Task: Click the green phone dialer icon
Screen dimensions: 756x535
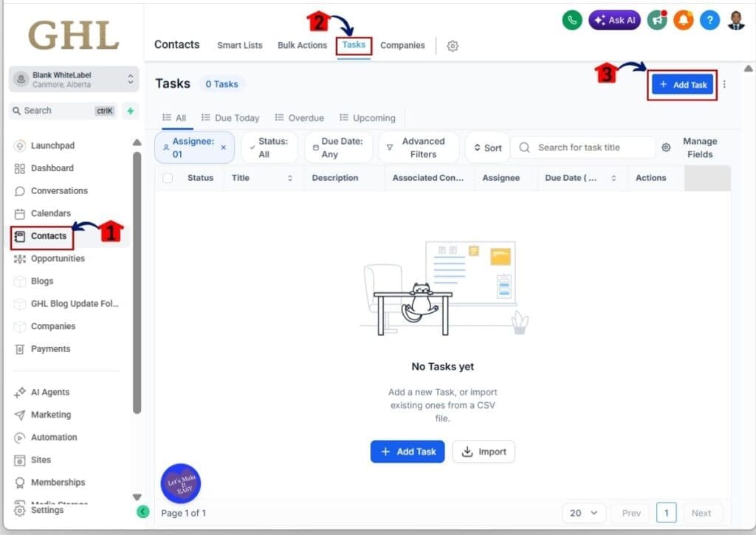Action: [571, 20]
